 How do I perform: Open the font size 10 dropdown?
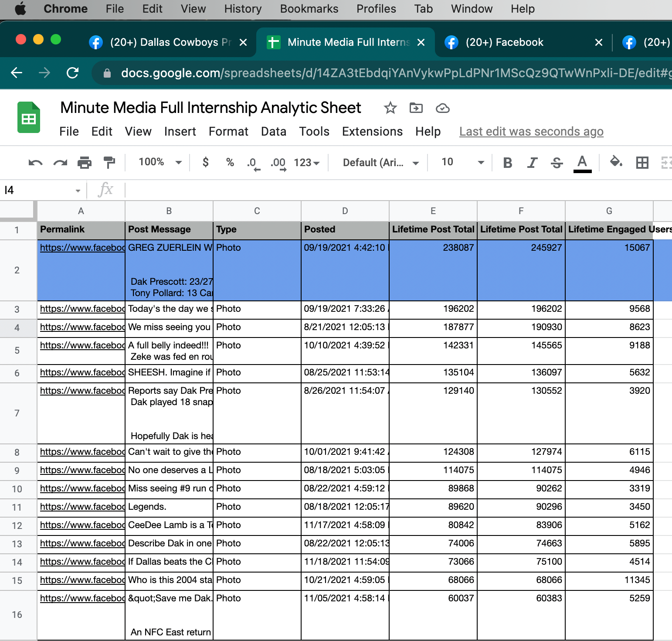(462, 162)
